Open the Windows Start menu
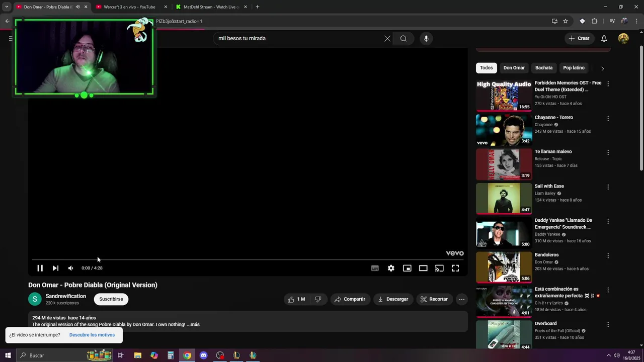The width and height of the screenshot is (644, 362). point(8,355)
